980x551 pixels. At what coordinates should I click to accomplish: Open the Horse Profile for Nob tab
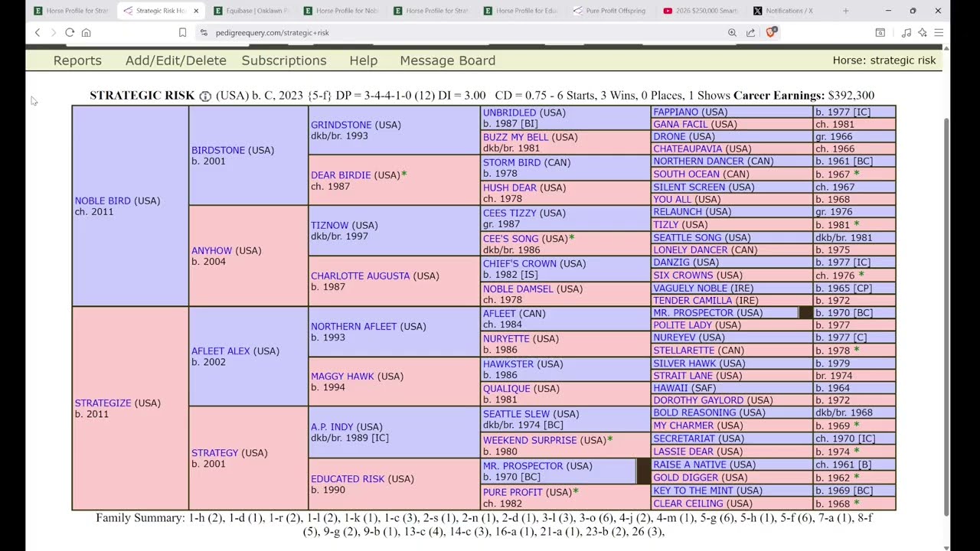tap(341, 11)
